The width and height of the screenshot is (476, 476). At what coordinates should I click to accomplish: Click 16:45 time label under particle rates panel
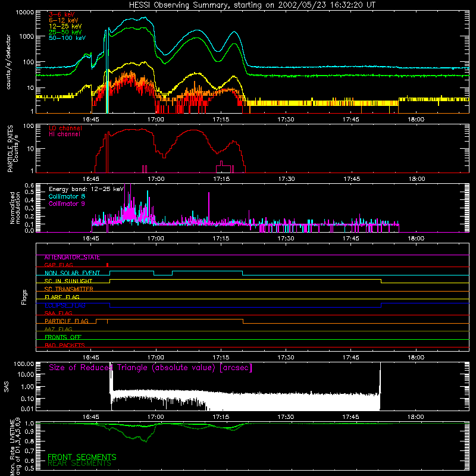point(91,179)
